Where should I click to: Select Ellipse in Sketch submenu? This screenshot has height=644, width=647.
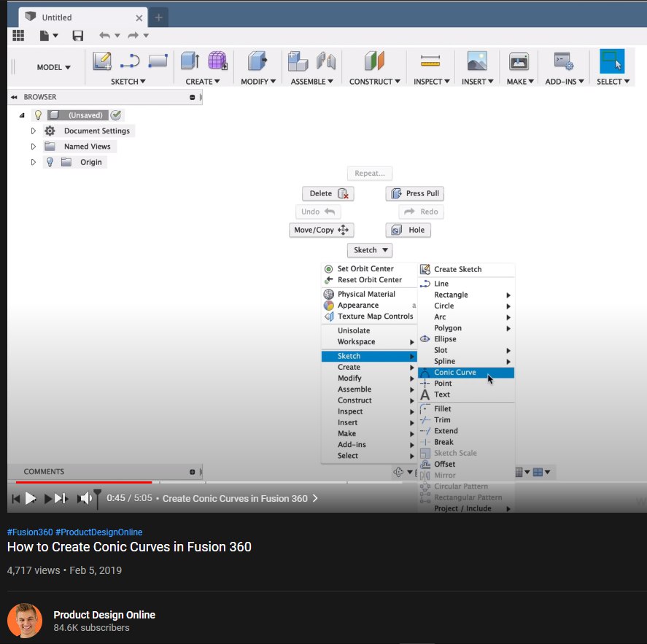(466, 339)
